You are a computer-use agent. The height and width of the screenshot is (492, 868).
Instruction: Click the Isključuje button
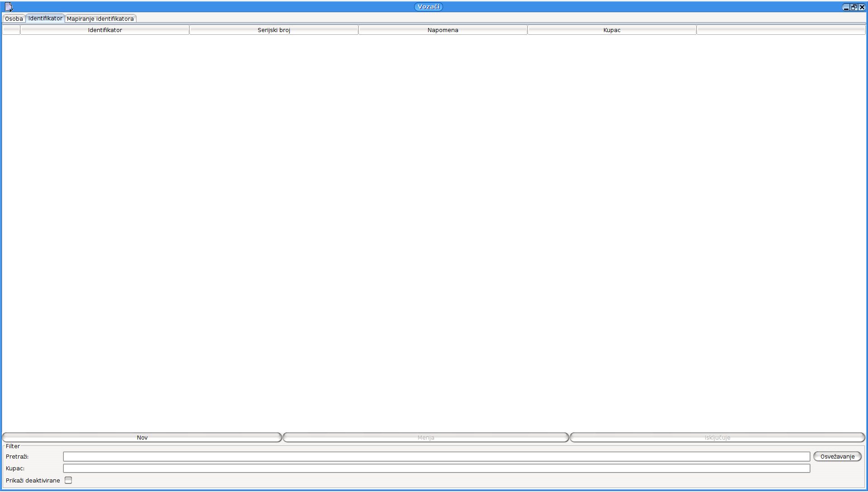(717, 437)
